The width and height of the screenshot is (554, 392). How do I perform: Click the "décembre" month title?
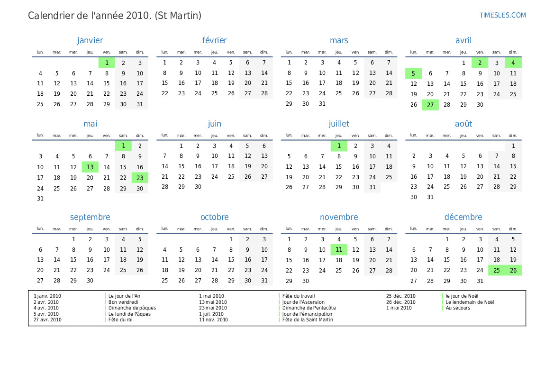click(x=463, y=217)
